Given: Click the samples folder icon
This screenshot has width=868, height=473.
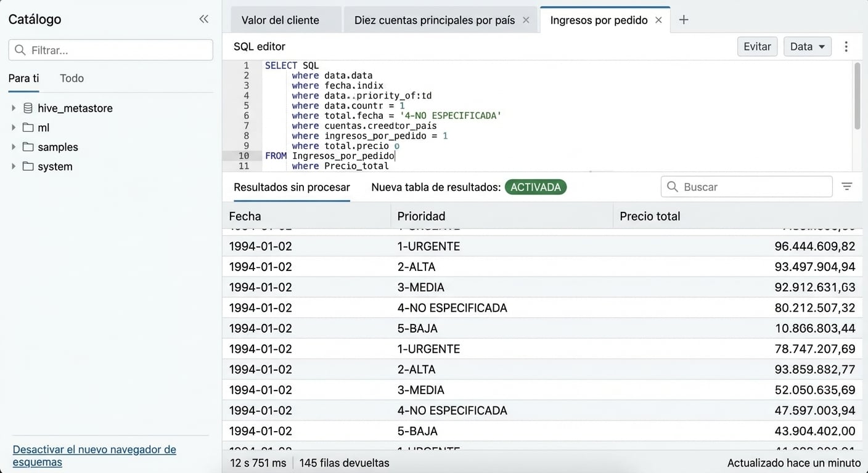Looking at the screenshot, I should click(x=28, y=147).
